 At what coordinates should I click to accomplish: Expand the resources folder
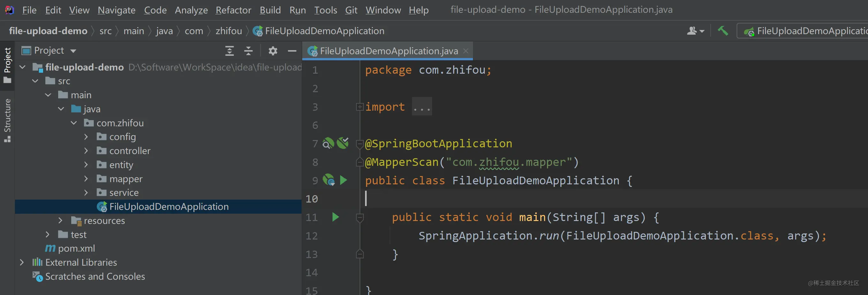point(60,221)
